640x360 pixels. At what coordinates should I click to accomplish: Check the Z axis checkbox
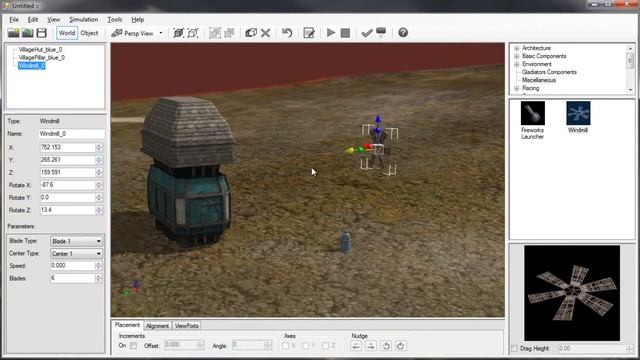click(325, 346)
